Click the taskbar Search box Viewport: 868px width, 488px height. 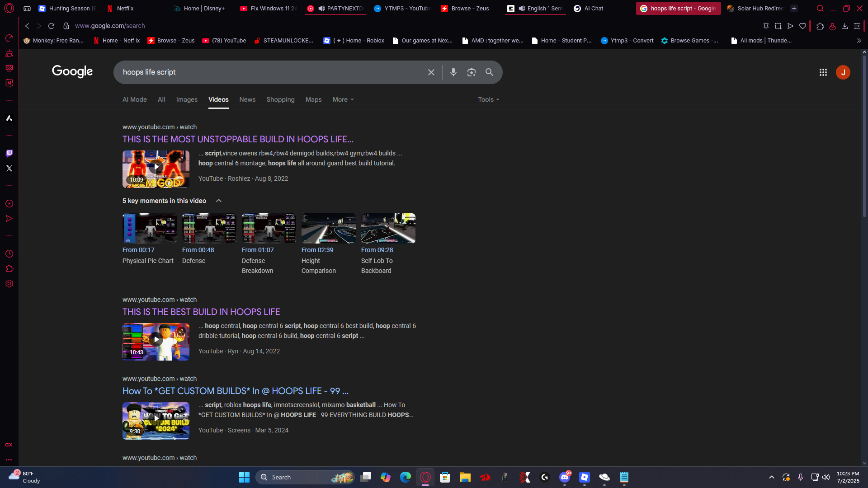click(x=305, y=477)
